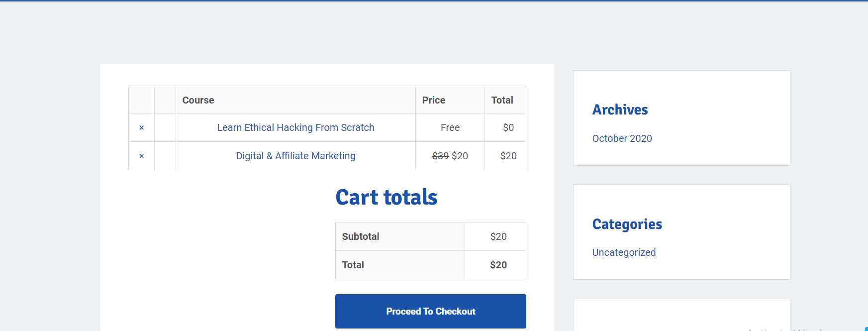Click the Price column header
Image resolution: width=868 pixels, height=331 pixels.
434,100
